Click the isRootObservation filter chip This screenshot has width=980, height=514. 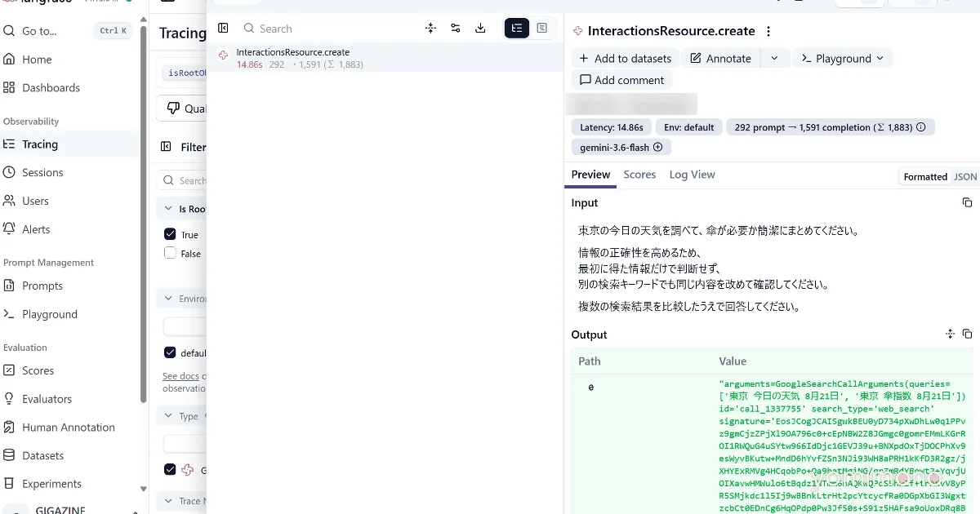click(x=183, y=73)
